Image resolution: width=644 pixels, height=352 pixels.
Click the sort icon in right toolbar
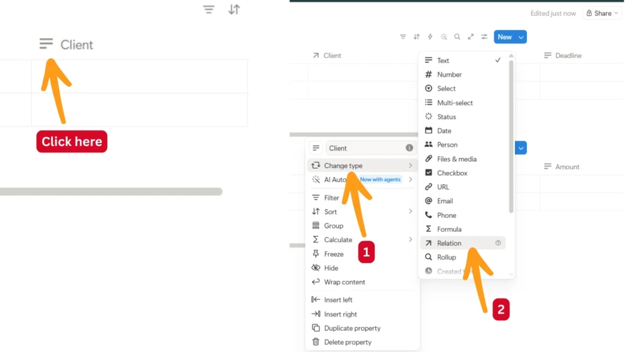(416, 37)
